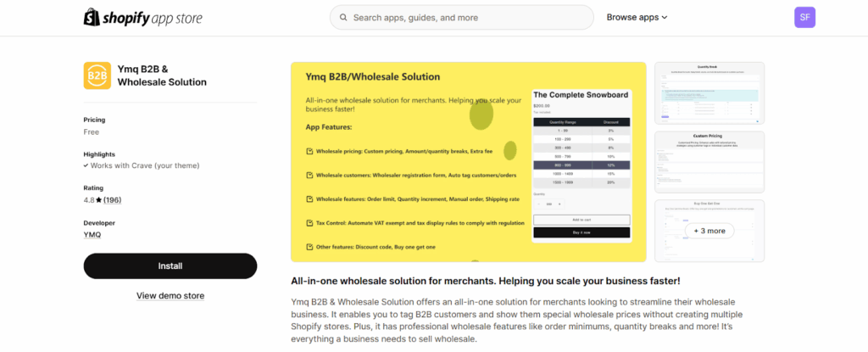Click the description paragraph starting Ymq B2B & Wholesale
Image resolution: width=868 pixels, height=352 pixels.
[517, 321]
